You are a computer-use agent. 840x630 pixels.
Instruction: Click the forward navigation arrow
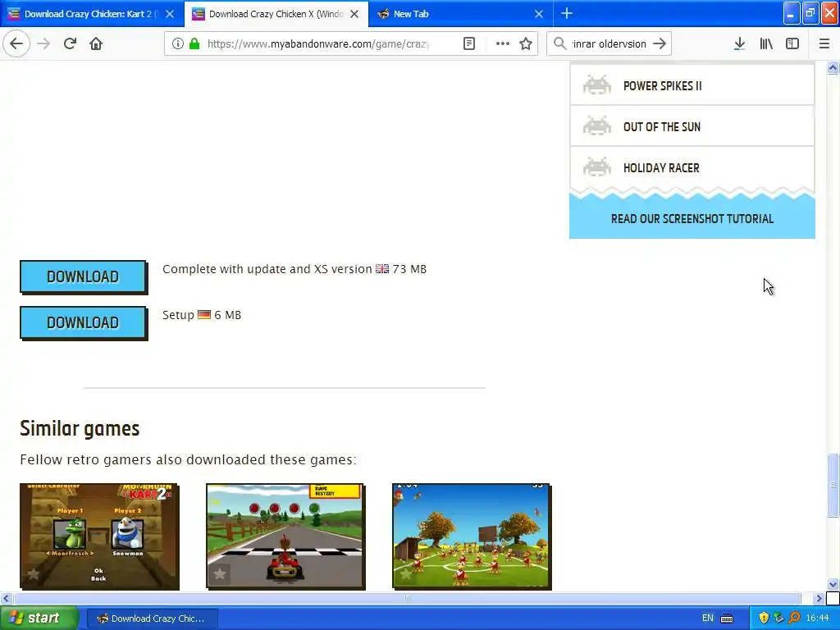coord(43,44)
